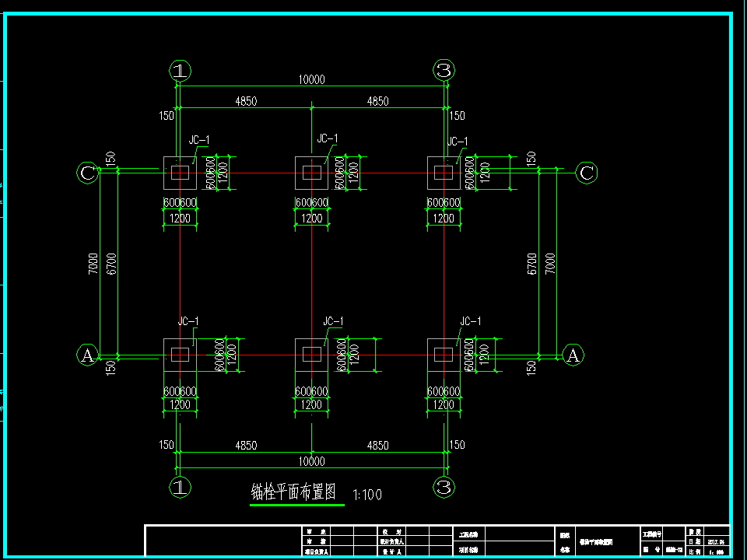
Task: Click the 日期 cell in title block
Action: pyautogui.click(x=695, y=541)
